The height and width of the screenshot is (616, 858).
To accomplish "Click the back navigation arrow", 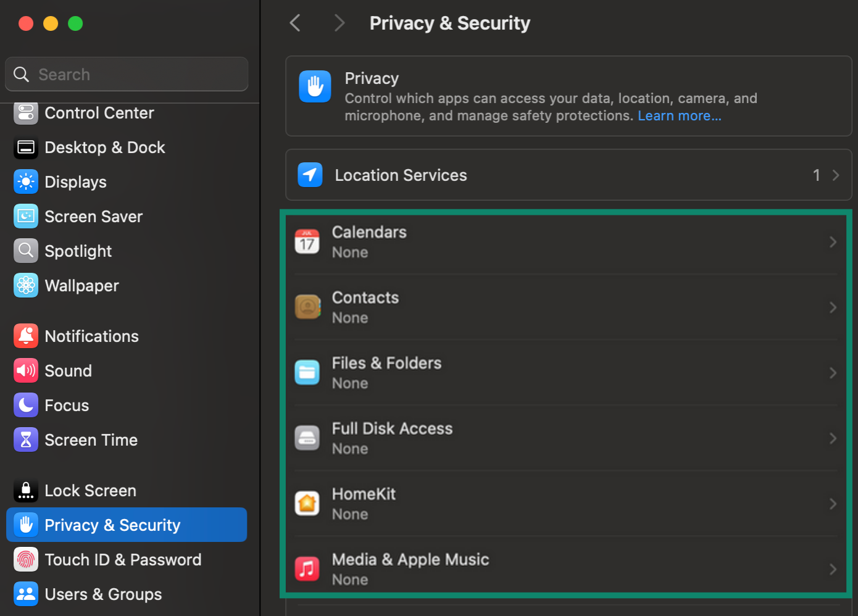I will pos(294,22).
